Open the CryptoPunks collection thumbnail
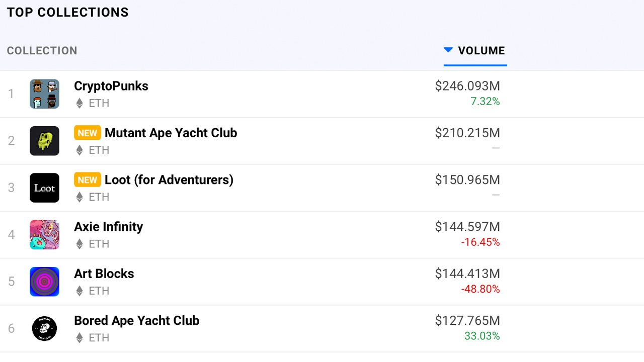The width and height of the screenshot is (644, 362). (44, 94)
